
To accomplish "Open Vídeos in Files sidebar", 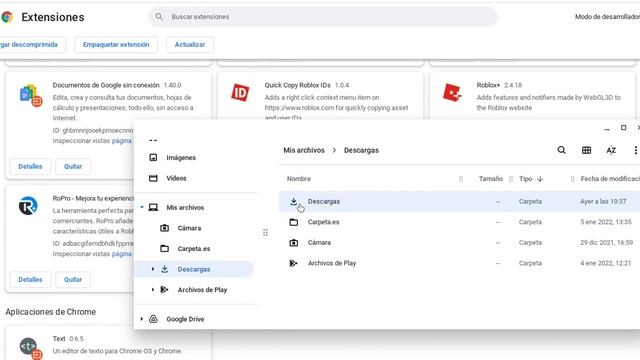I will click(x=176, y=178).
